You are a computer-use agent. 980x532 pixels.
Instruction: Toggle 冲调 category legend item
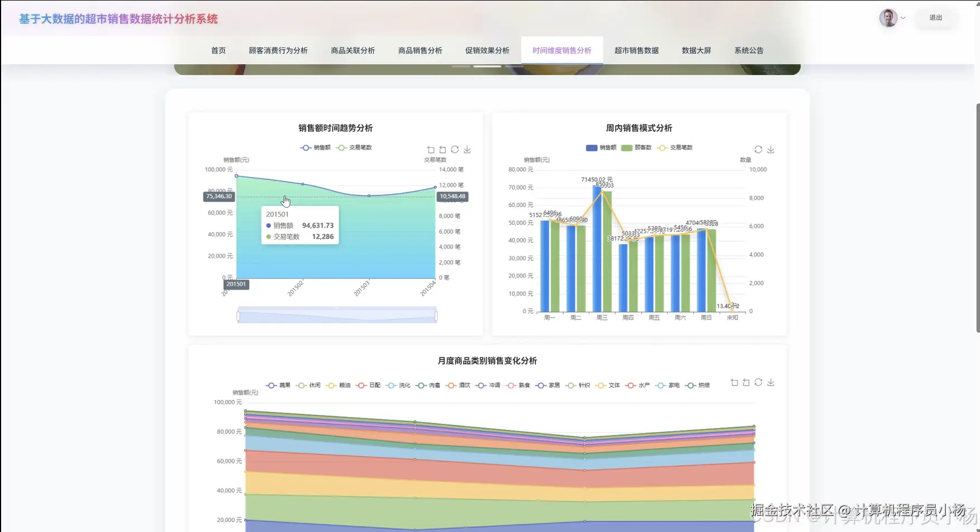coord(488,385)
